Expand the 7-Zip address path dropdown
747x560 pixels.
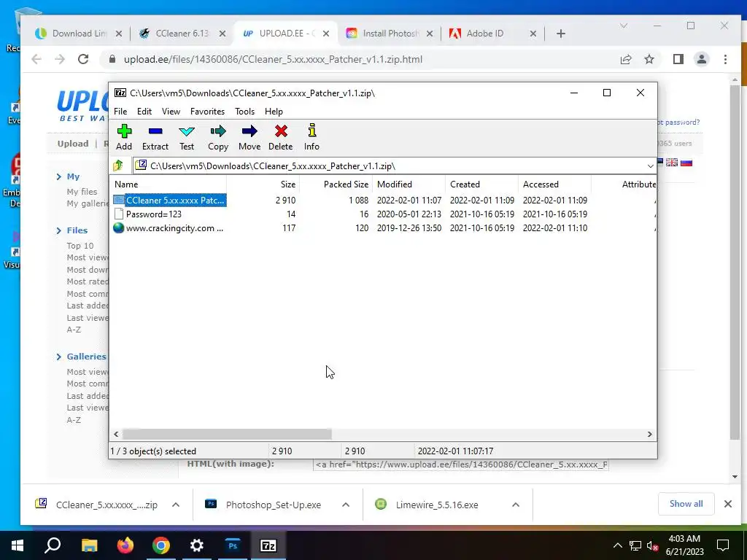(650, 166)
